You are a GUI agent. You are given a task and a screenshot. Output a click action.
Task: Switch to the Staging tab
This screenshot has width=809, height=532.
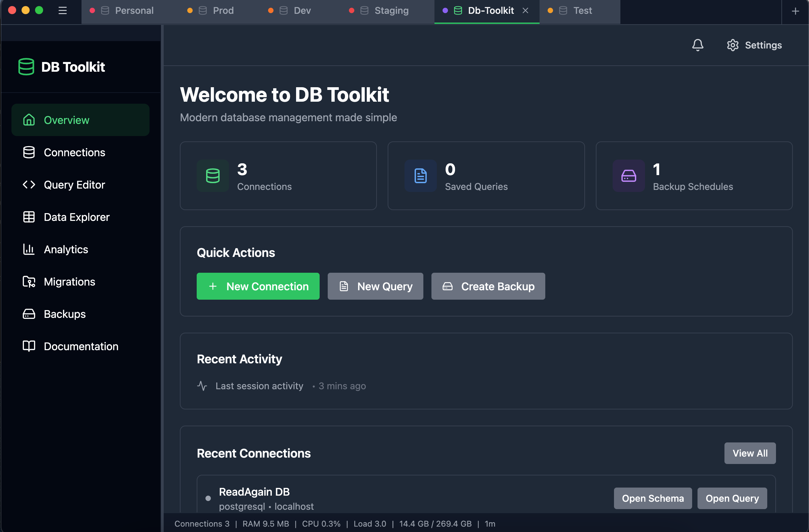(391, 10)
